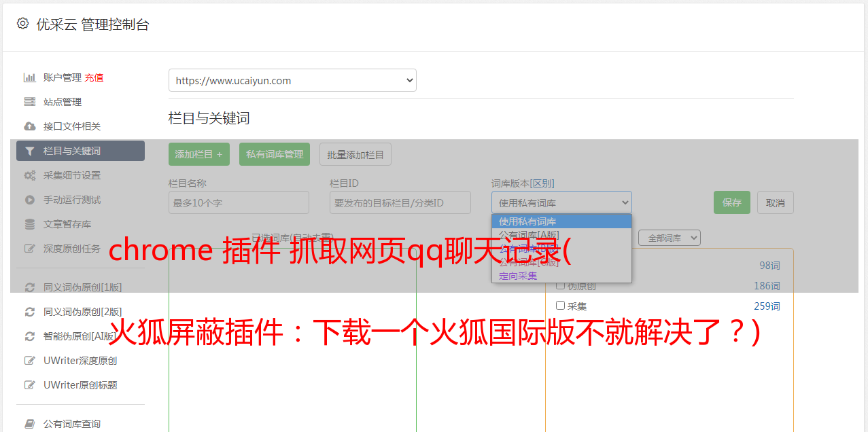Viewport: 868px width, 432px height.
Task: Click the database icon for 文章暂存库
Action: click(29, 224)
